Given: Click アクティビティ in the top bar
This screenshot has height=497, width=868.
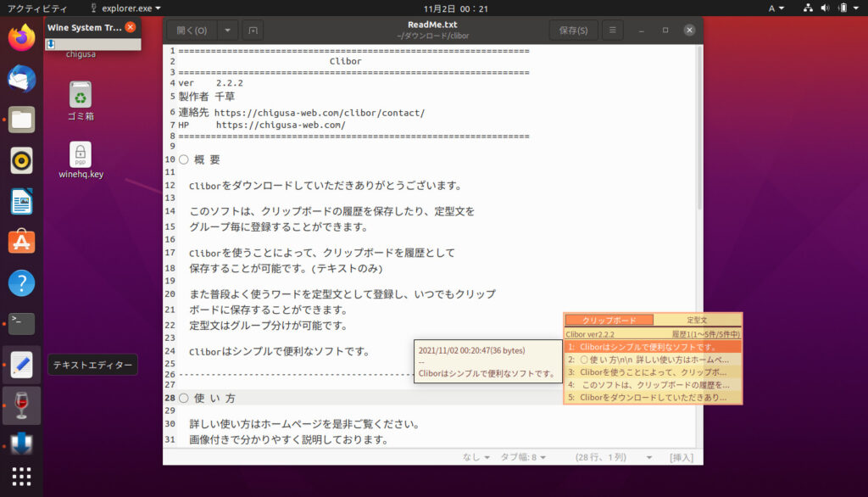Looking at the screenshot, I should tap(37, 8).
